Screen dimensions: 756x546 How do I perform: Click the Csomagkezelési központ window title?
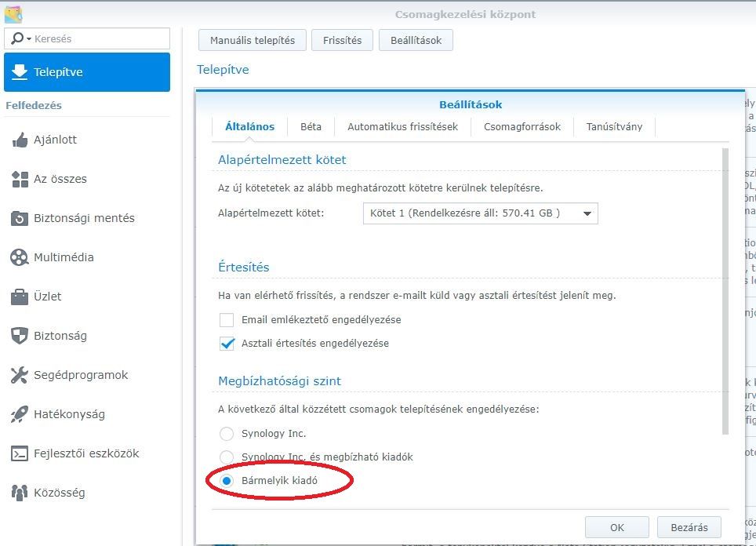coord(465,14)
